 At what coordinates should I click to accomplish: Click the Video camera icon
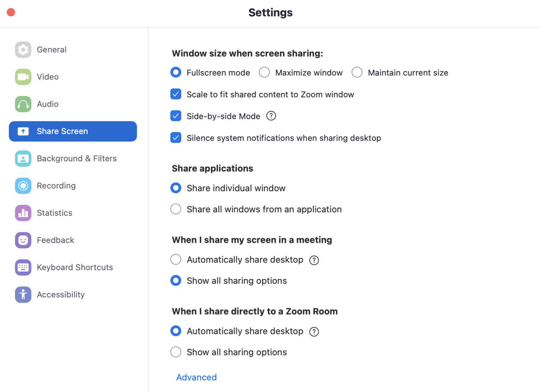coord(23,77)
